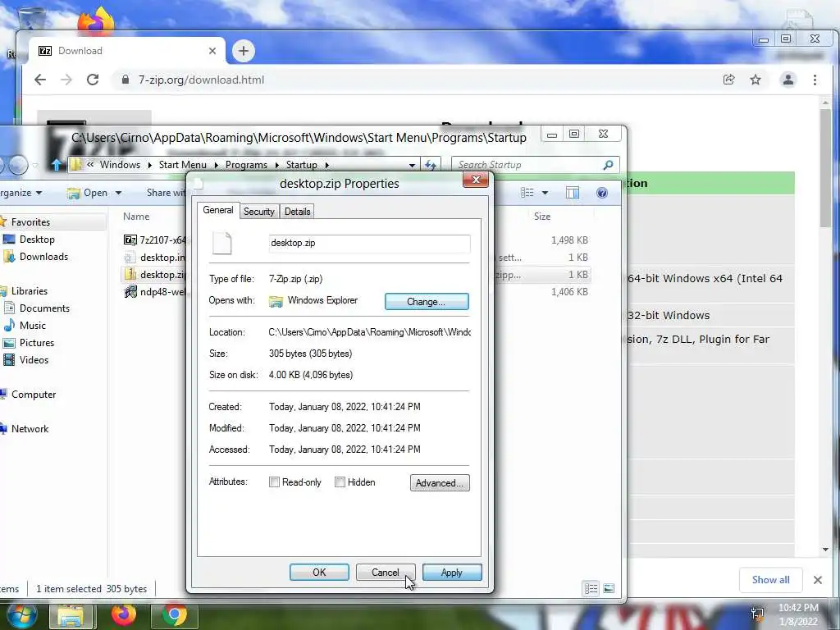Enable the Read-only checkbox
The width and height of the screenshot is (840, 630).
pyautogui.click(x=274, y=482)
